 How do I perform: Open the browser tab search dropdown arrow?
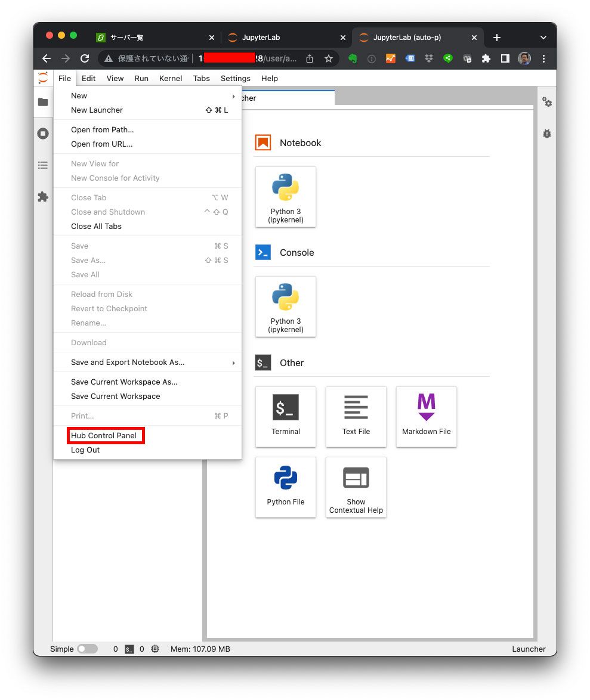(x=543, y=38)
